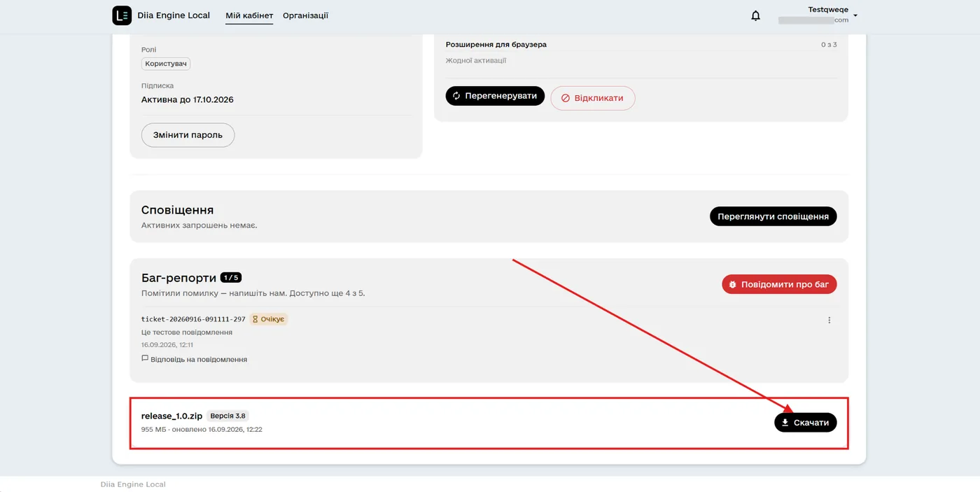Go to the Організації tab
Screen dimensions: 980x492
(x=305, y=15)
